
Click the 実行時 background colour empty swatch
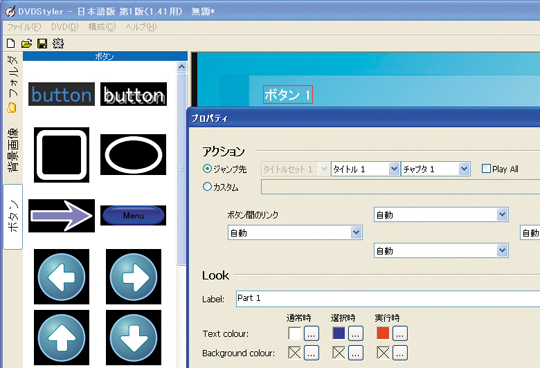click(383, 353)
